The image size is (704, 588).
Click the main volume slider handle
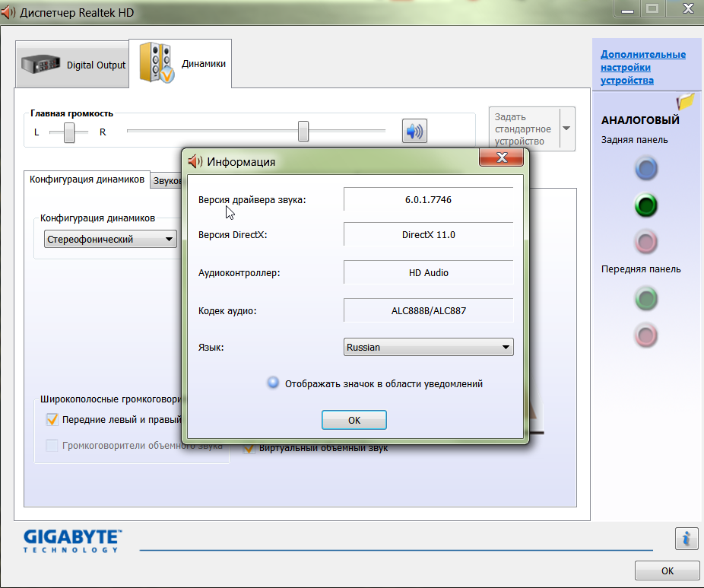pos(303,132)
